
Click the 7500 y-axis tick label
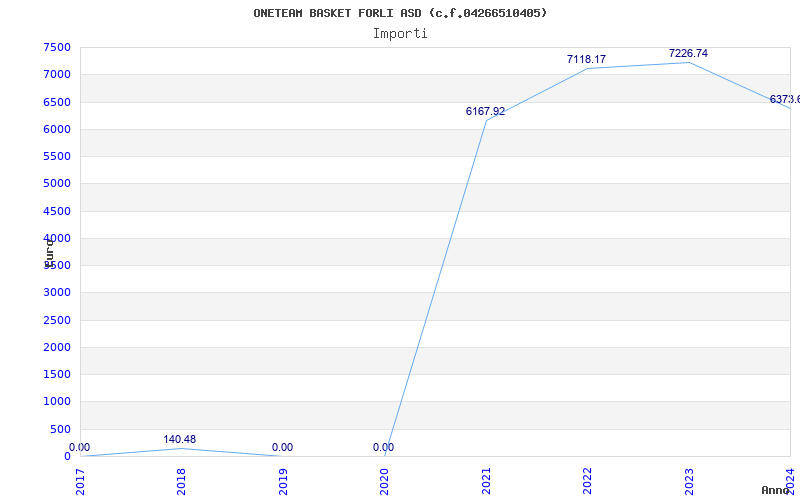tap(57, 47)
